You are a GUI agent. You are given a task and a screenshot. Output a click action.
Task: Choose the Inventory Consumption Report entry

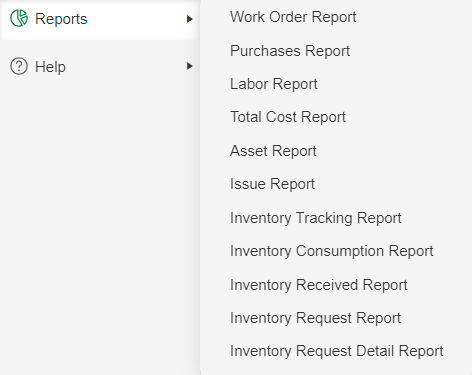pyautogui.click(x=331, y=251)
